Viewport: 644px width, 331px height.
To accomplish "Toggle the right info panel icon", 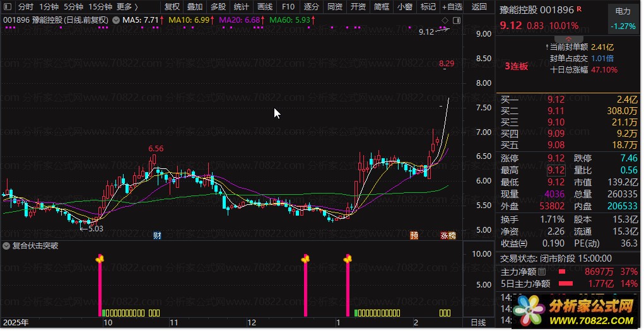I will point(456,20).
